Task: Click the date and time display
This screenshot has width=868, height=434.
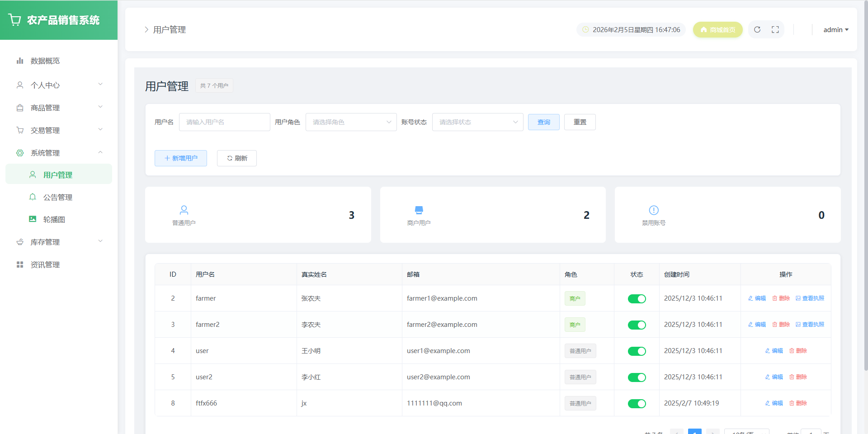Action: click(631, 30)
